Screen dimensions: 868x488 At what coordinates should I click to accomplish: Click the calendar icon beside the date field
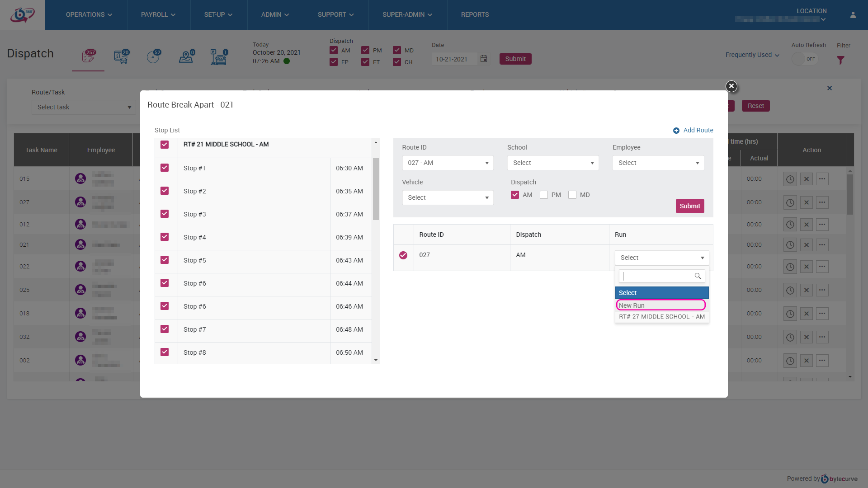click(484, 59)
